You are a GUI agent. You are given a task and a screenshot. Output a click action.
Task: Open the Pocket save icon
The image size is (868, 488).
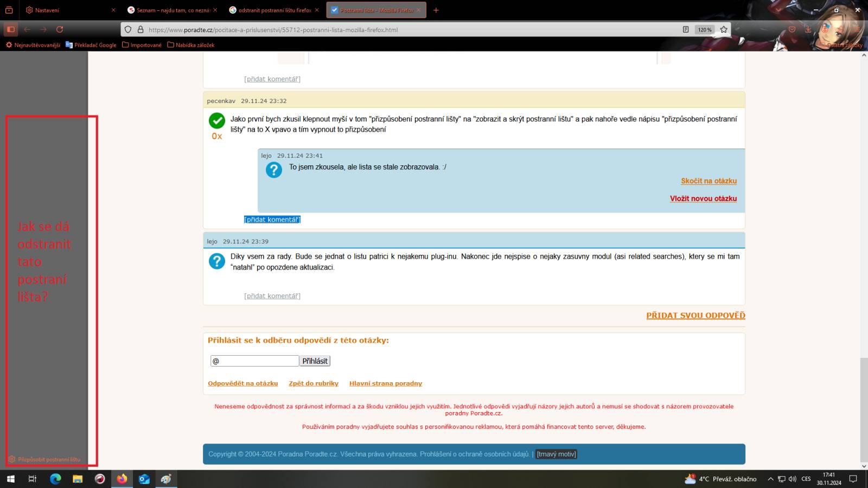(x=792, y=29)
